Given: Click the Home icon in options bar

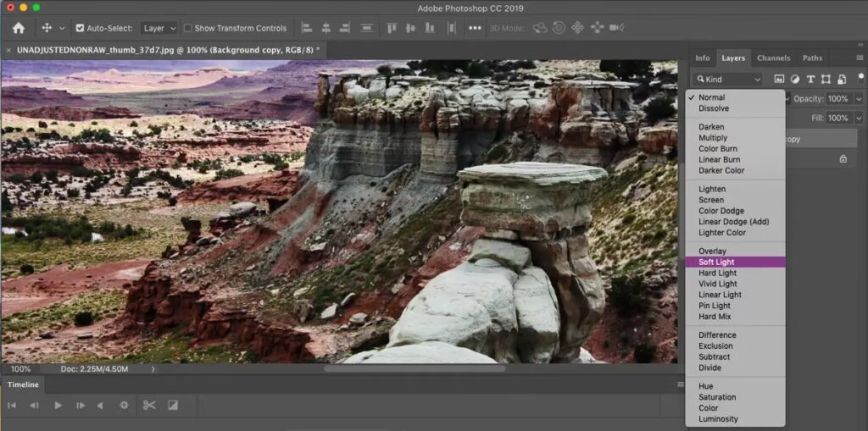Looking at the screenshot, I should pyautogui.click(x=18, y=28).
